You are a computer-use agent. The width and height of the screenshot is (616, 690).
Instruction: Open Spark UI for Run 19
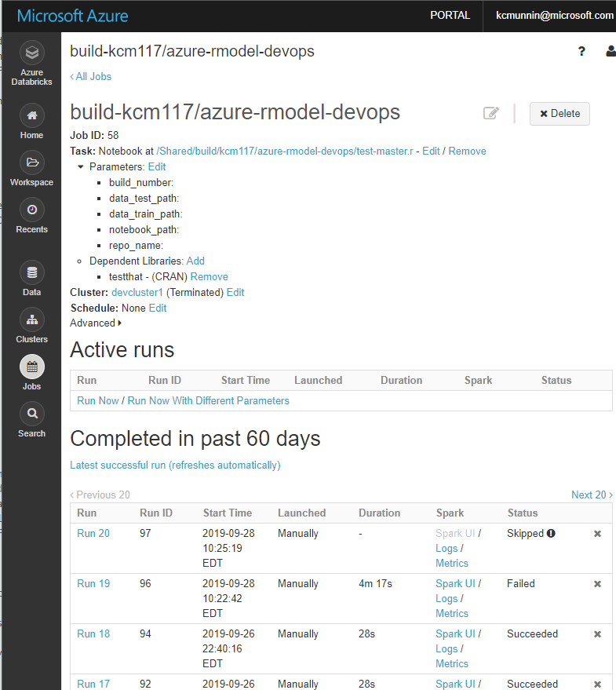(x=455, y=583)
